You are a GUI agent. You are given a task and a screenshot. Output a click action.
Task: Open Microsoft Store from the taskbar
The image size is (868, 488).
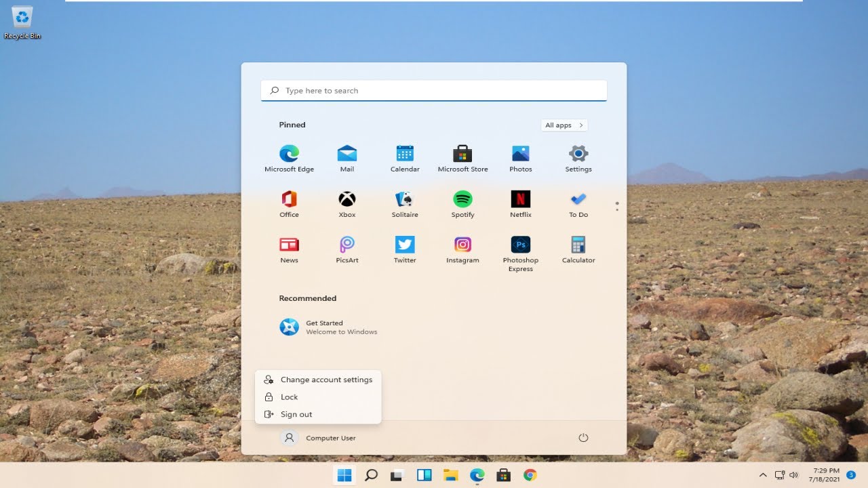[x=504, y=475]
